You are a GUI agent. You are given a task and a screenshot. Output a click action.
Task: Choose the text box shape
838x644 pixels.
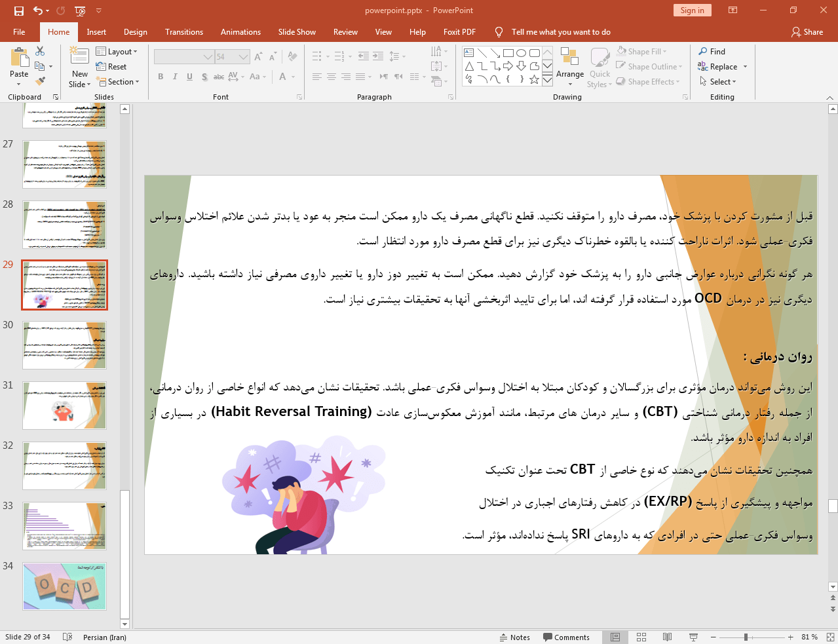[469, 53]
